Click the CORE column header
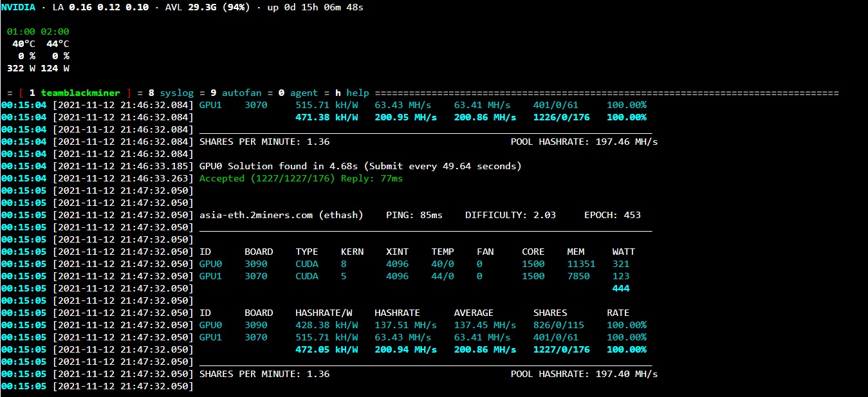Image resolution: width=868 pixels, height=397 pixels. click(533, 252)
